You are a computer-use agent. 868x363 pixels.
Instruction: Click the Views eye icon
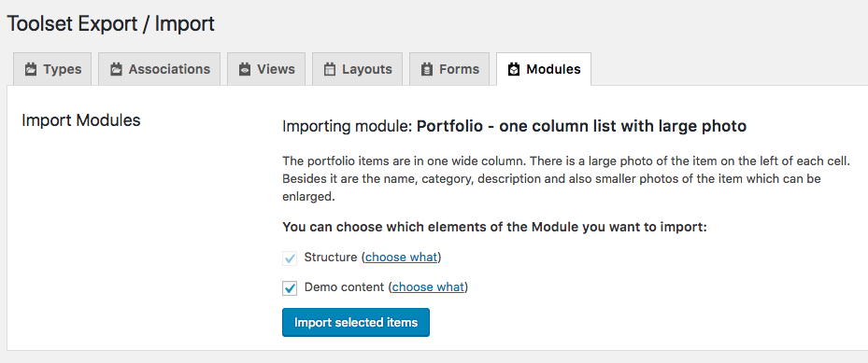pyautogui.click(x=244, y=69)
